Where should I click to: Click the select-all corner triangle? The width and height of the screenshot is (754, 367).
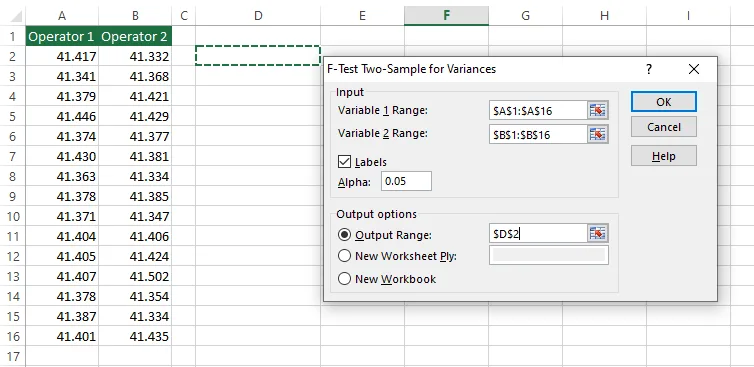[17, 17]
